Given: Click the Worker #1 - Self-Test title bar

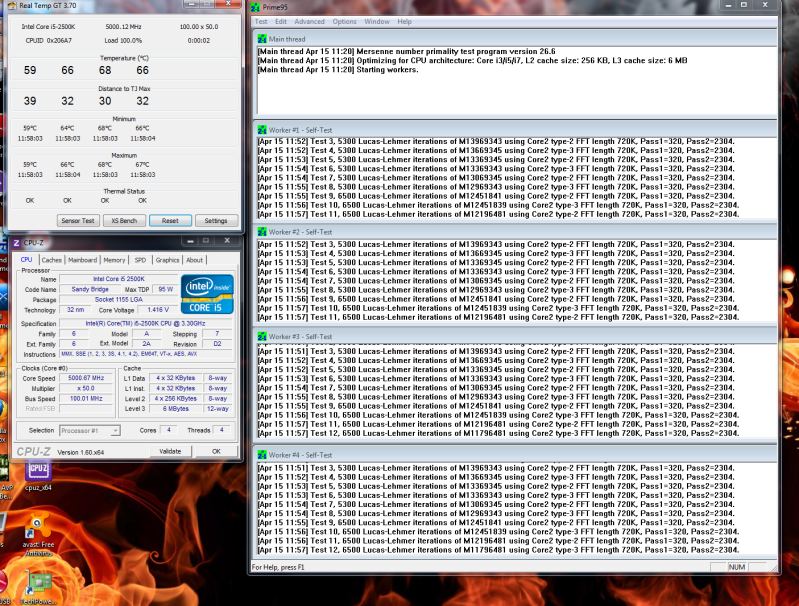Looking at the screenshot, I should 515,130.
